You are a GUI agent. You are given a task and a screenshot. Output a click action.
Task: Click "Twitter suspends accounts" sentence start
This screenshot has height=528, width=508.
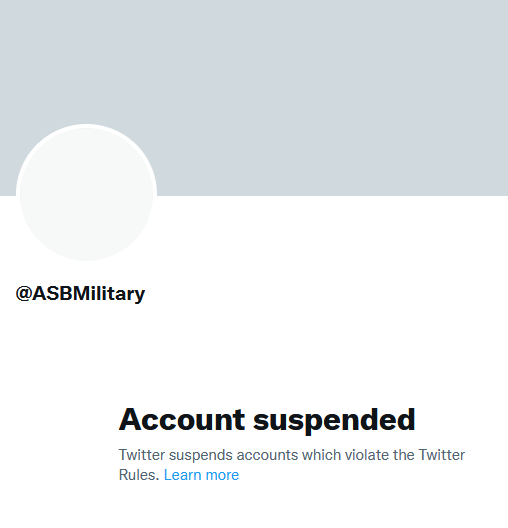click(x=208, y=455)
